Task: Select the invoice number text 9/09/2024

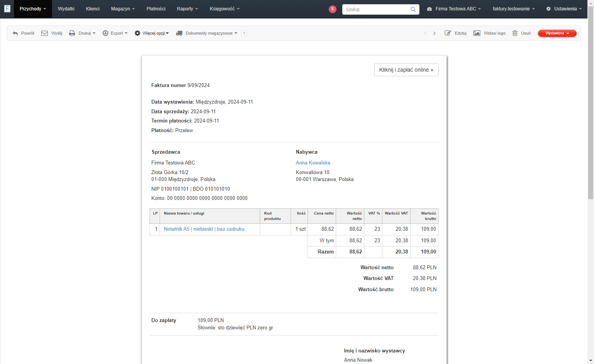Action: pos(199,86)
